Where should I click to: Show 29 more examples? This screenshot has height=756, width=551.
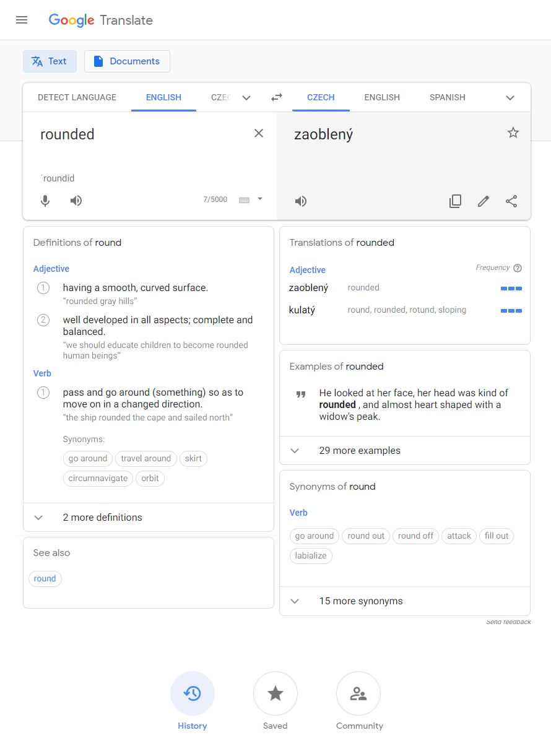click(359, 451)
